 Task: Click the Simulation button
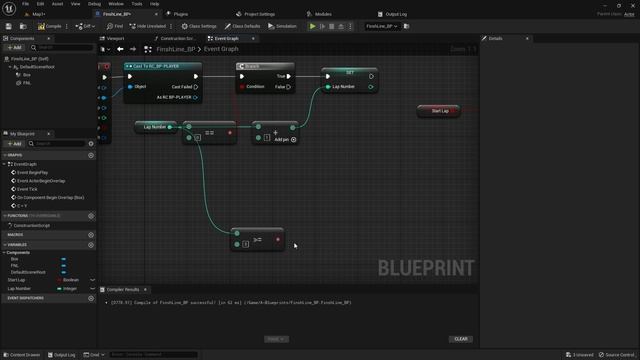[x=282, y=26]
